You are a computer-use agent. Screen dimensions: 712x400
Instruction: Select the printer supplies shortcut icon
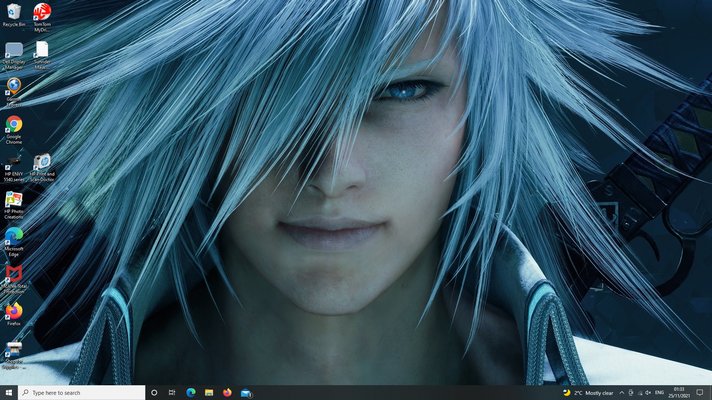point(14,355)
